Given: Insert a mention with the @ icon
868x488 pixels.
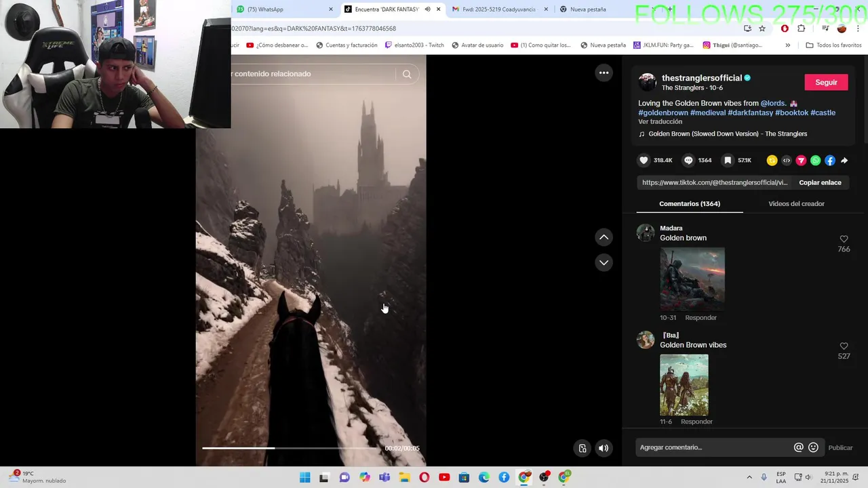Looking at the screenshot, I should [x=799, y=447].
